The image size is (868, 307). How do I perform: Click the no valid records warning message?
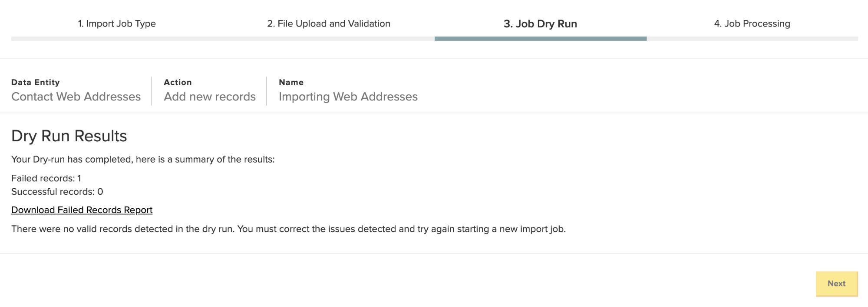click(288, 229)
